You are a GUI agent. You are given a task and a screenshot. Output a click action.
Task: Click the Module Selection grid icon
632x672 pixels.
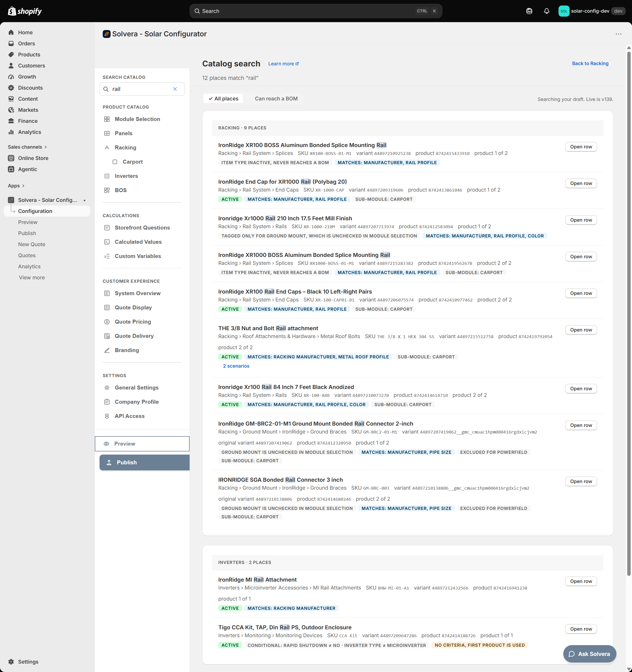click(x=107, y=119)
